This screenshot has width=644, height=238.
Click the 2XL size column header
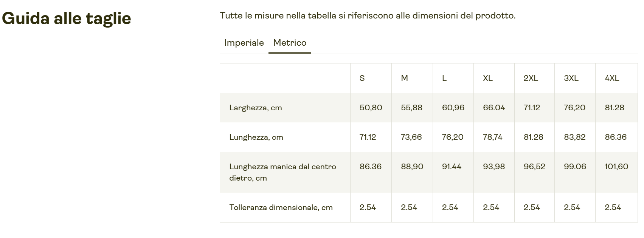click(531, 78)
